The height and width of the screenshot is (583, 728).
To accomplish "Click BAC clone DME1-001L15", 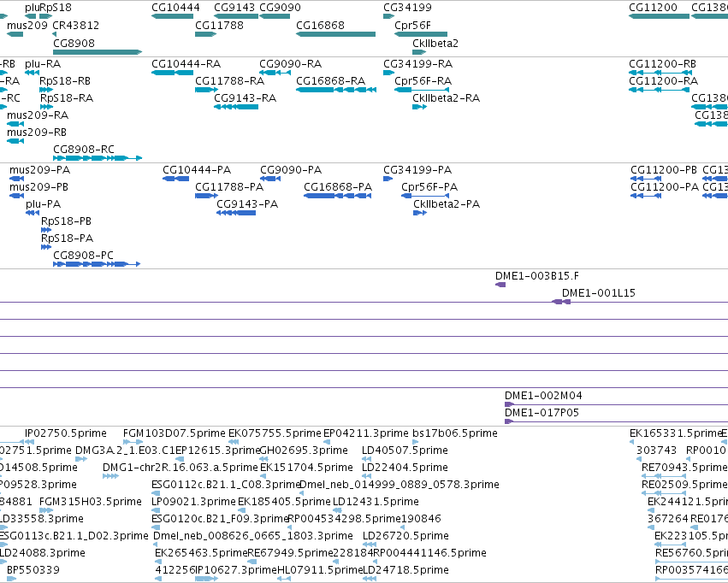I will click(x=599, y=293).
